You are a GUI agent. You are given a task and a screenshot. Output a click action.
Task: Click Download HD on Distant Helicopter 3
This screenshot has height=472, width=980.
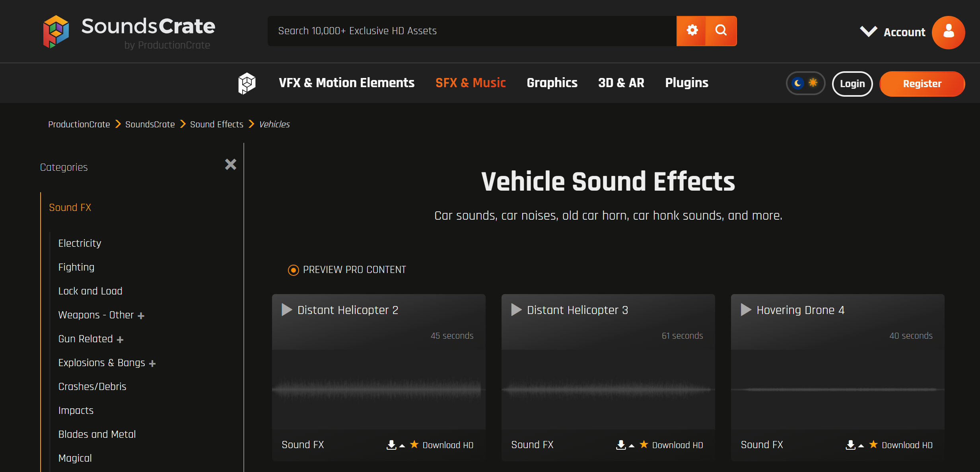(677, 445)
